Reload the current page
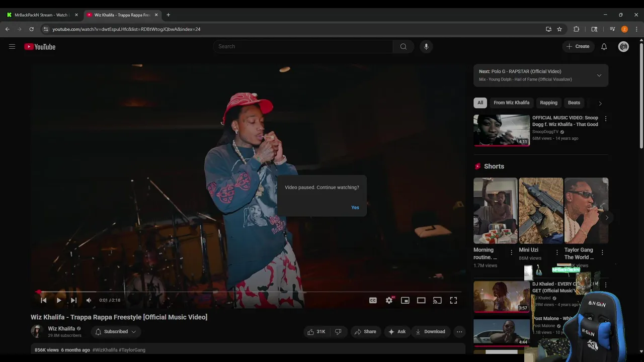Viewport: 644px width, 362px height. [31, 29]
